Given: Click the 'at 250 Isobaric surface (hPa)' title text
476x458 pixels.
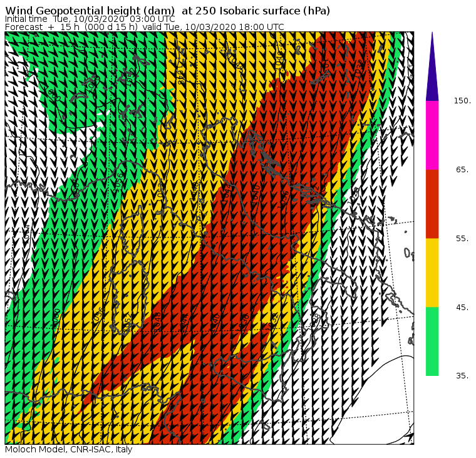Looking at the screenshot, I should pos(256,11).
